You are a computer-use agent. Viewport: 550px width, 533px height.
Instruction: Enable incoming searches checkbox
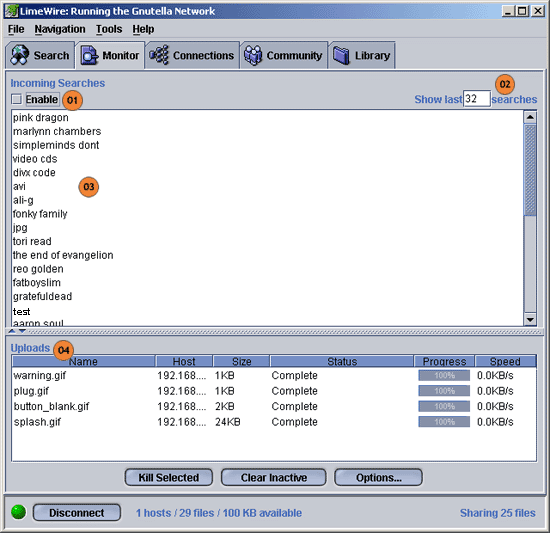[16, 99]
